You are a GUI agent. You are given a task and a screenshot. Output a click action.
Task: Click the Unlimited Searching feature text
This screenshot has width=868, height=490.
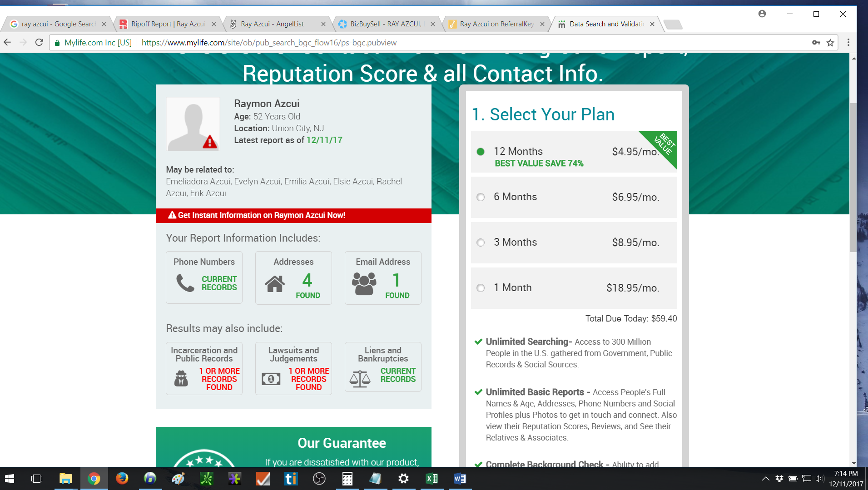(579, 353)
